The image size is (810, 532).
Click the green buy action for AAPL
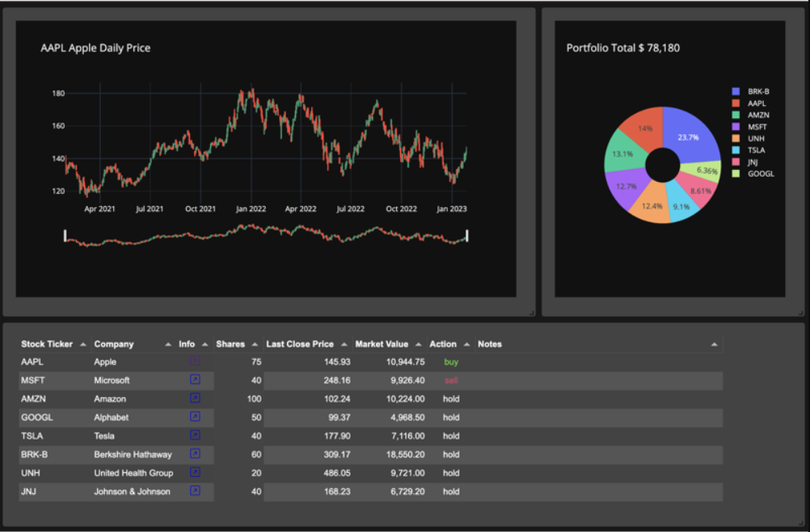tap(451, 362)
